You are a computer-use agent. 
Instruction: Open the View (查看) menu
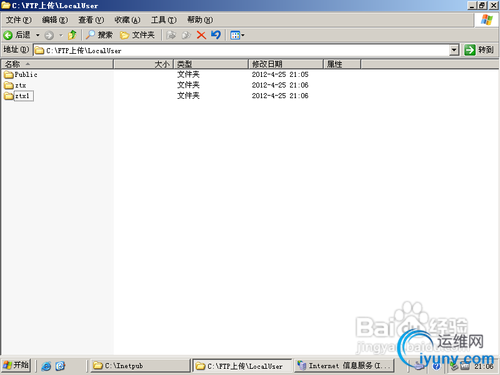click(91, 20)
